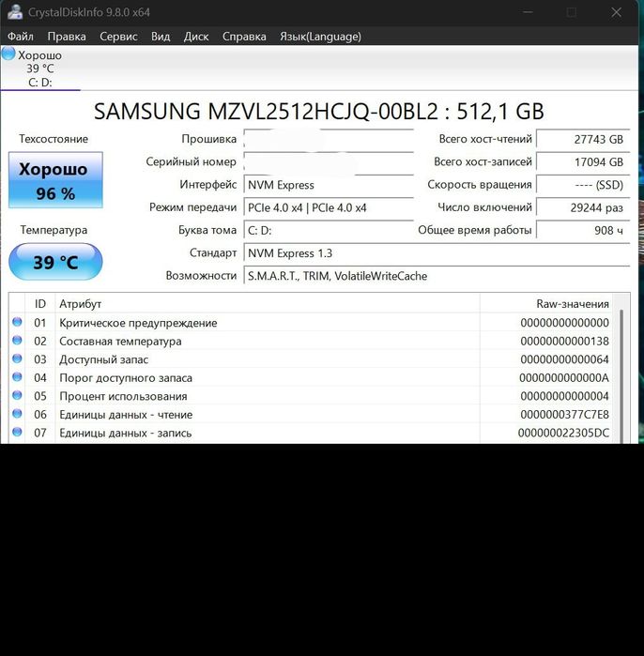Select the Критическое предупреждение row

(x=310, y=323)
